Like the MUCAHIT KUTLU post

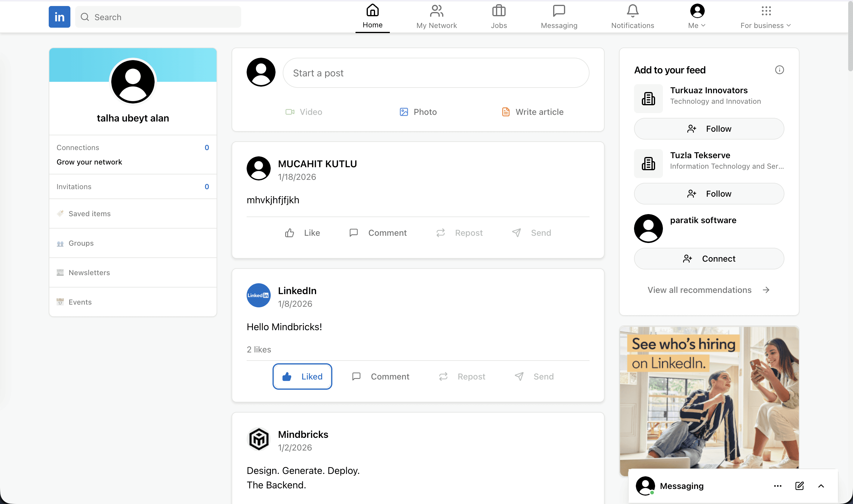click(302, 233)
